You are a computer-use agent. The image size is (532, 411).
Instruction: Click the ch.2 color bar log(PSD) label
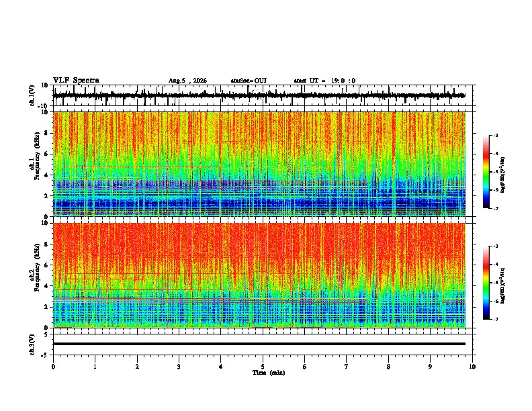(502, 285)
